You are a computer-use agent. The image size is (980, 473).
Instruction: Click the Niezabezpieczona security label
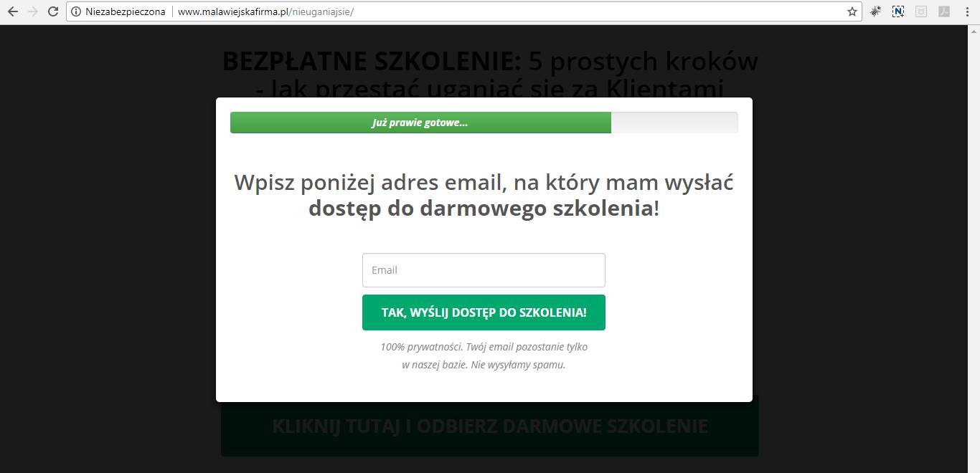point(125,11)
